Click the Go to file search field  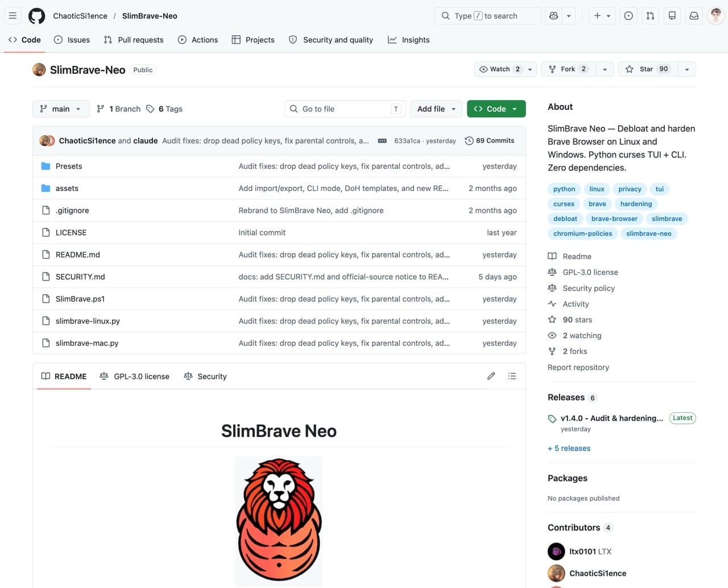[x=344, y=109]
